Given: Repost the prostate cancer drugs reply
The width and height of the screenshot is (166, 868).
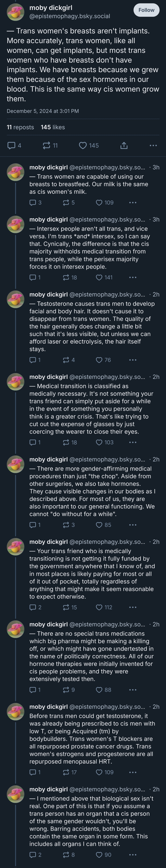Looking at the screenshot, I should coord(66,772).
